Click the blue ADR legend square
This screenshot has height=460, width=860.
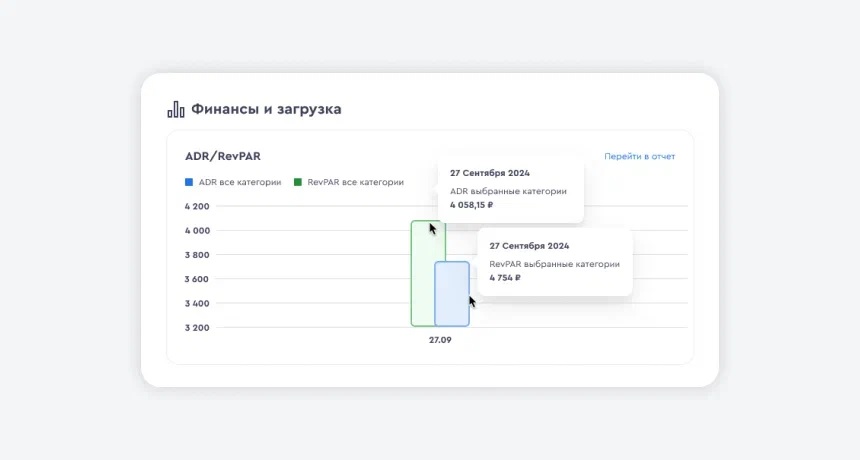(189, 182)
